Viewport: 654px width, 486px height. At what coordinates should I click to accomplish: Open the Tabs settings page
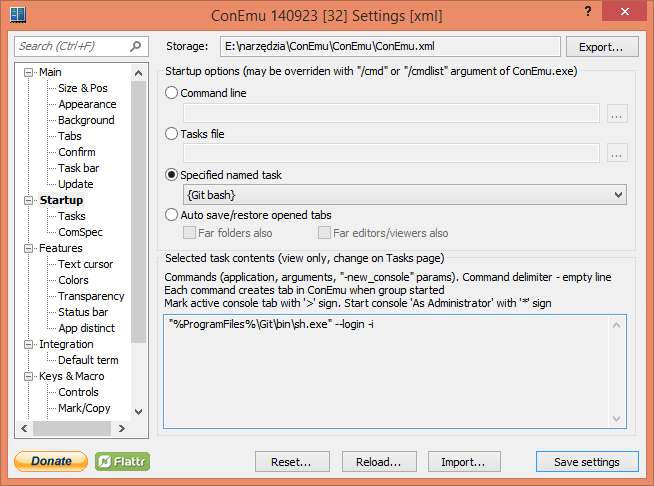pyautogui.click(x=70, y=136)
